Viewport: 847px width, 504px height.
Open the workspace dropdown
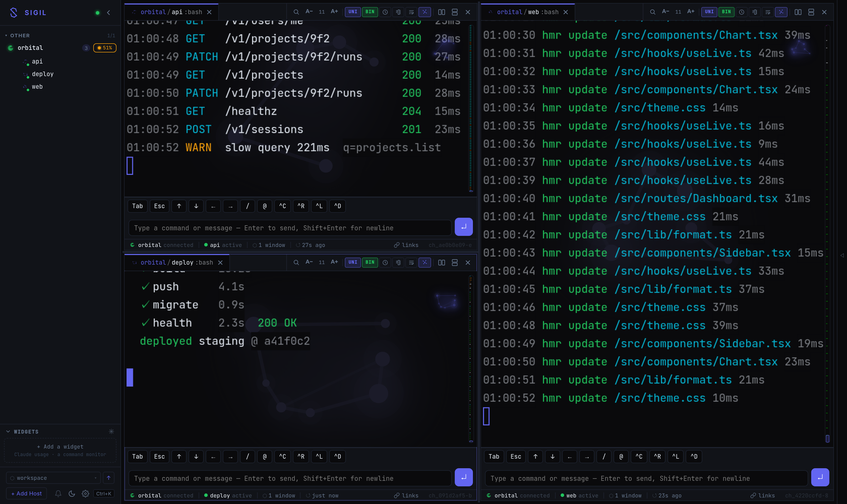click(x=53, y=478)
